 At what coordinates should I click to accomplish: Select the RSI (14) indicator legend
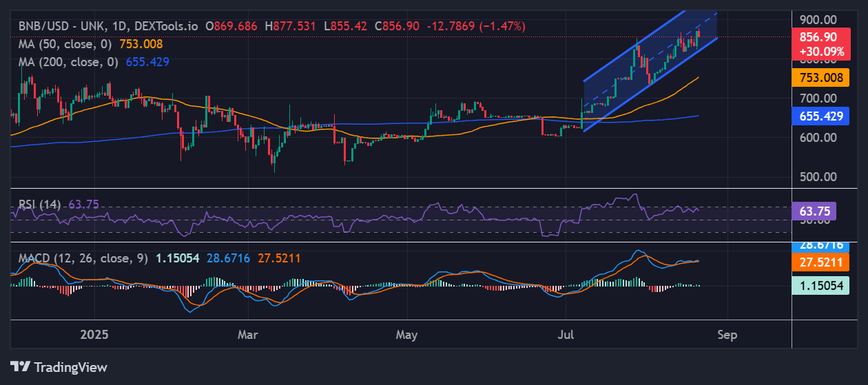pos(40,204)
